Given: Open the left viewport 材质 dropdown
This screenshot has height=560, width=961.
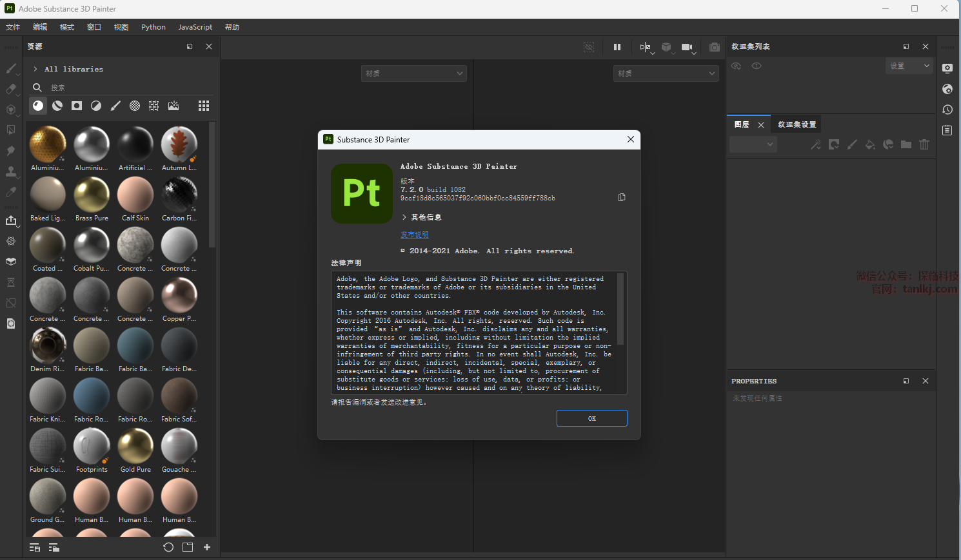Looking at the screenshot, I should (x=414, y=73).
